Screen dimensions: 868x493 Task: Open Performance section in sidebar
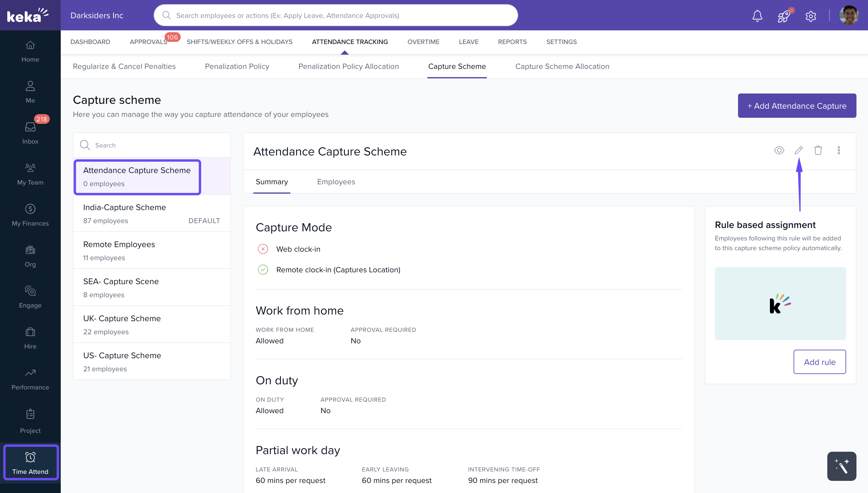30,379
